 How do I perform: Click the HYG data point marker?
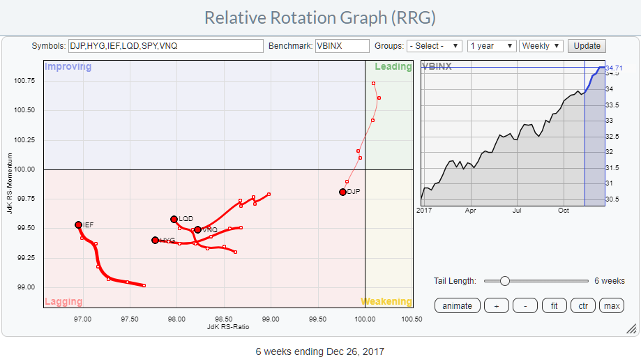(x=155, y=240)
